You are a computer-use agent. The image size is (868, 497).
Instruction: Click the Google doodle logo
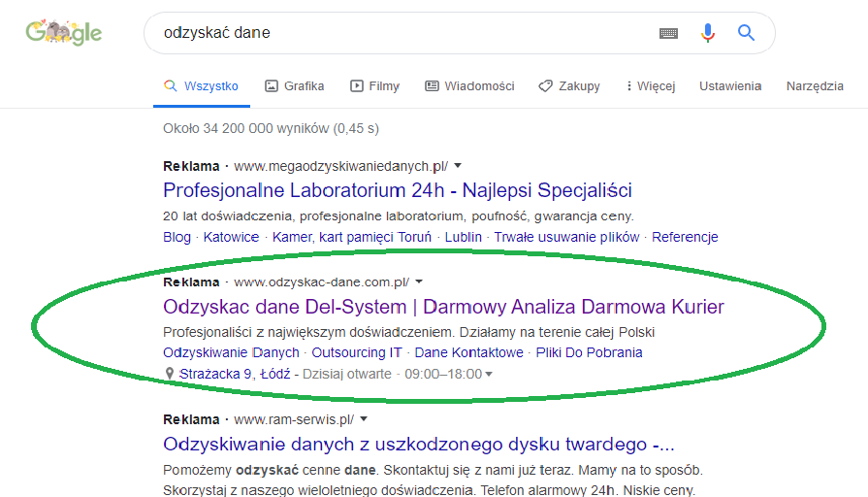point(64,33)
